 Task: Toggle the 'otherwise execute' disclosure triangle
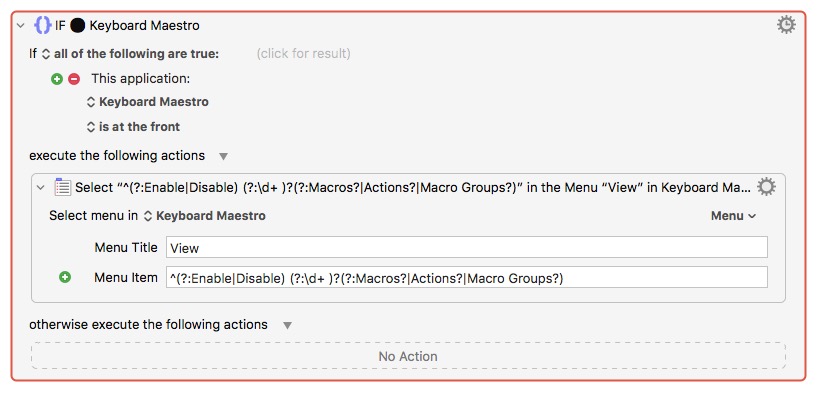(287, 326)
